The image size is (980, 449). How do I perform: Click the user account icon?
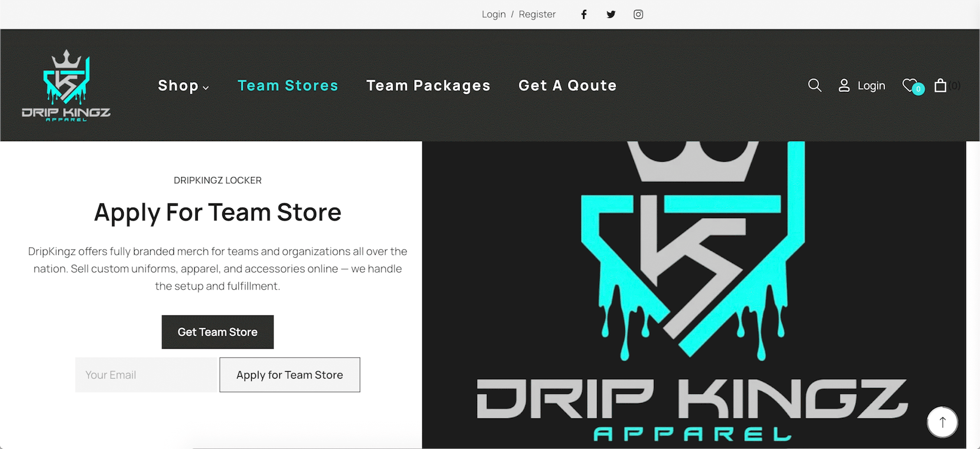click(x=844, y=85)
